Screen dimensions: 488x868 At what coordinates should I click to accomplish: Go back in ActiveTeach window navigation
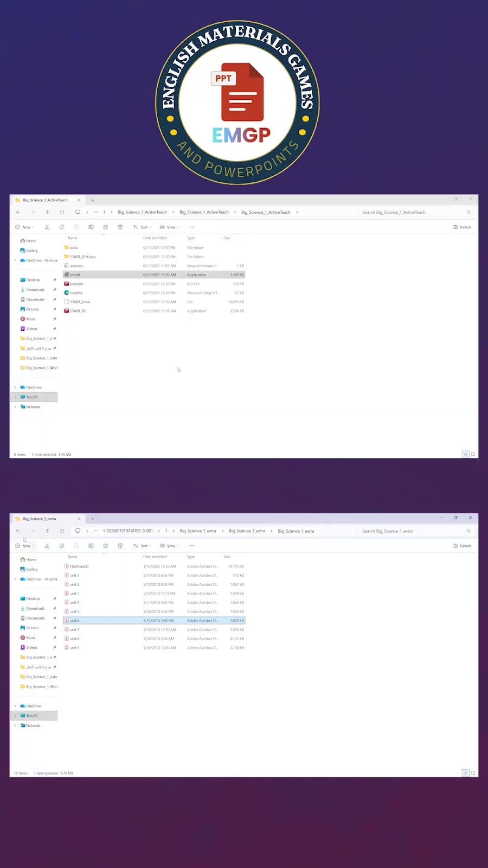(18, 212)
